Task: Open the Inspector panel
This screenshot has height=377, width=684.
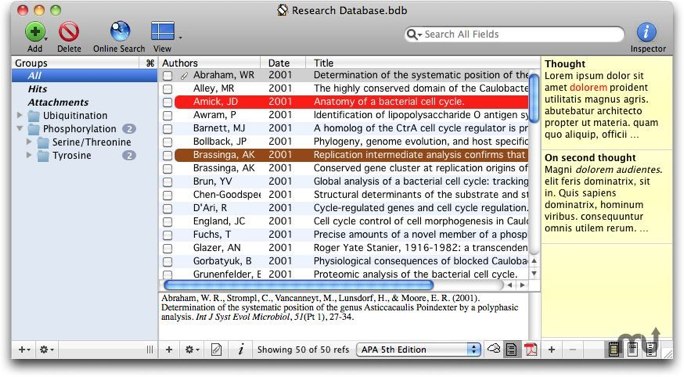Action: [x=646, y=32]
